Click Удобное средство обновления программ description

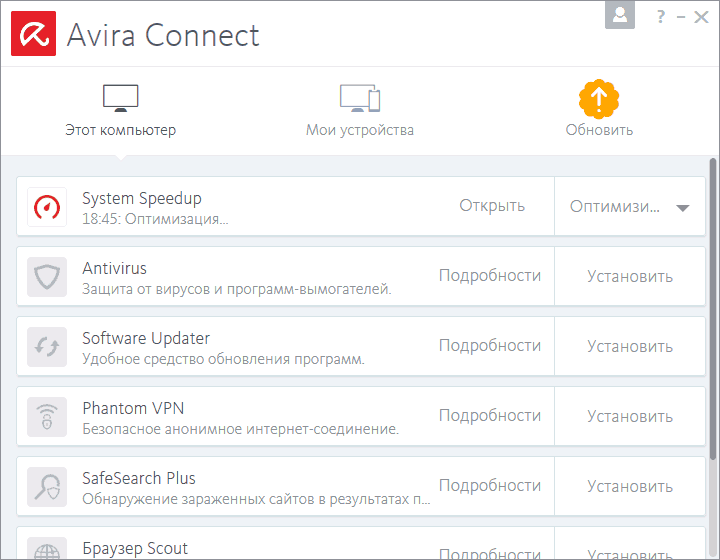tap(224, 359)
